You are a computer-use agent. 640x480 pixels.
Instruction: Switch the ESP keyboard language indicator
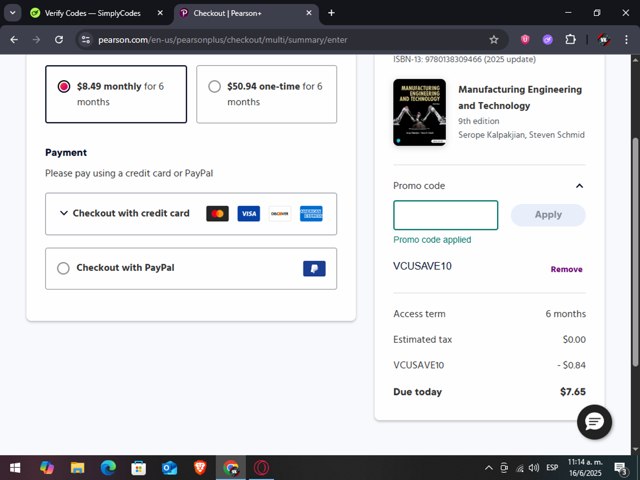click(552, 468)
